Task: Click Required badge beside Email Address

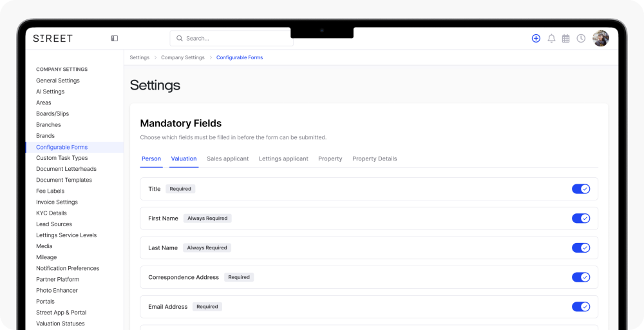Action: tap(207, 307)
